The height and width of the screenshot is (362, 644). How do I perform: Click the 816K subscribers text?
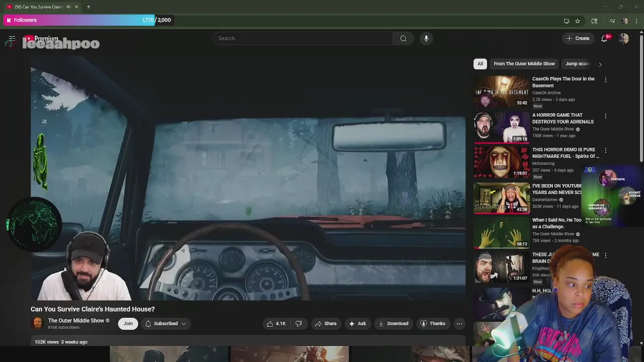[64, 328]
